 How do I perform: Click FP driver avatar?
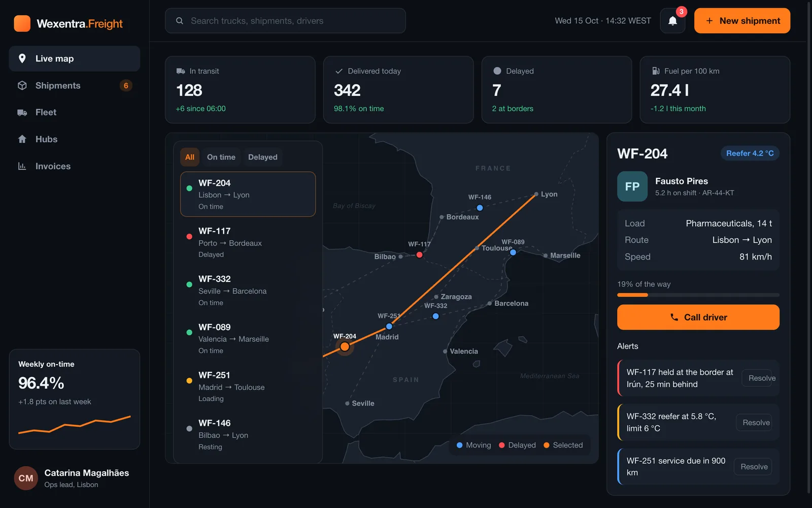[x=632, y=186]
